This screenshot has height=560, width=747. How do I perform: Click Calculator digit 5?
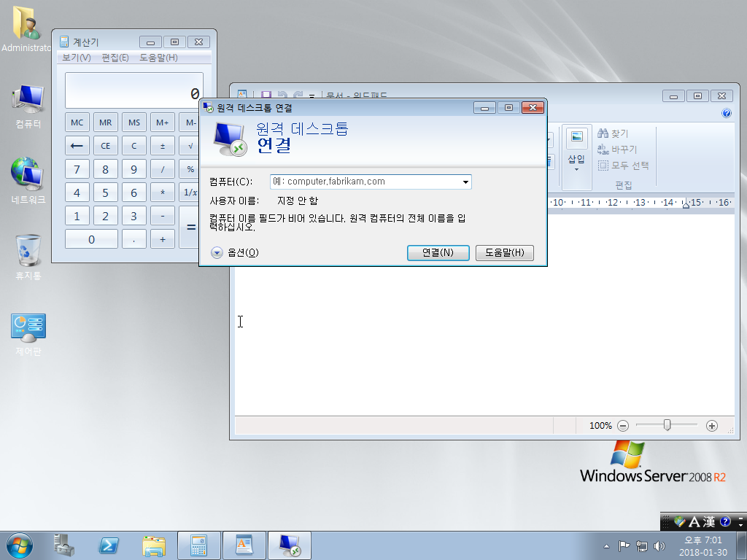pos(106,192)
